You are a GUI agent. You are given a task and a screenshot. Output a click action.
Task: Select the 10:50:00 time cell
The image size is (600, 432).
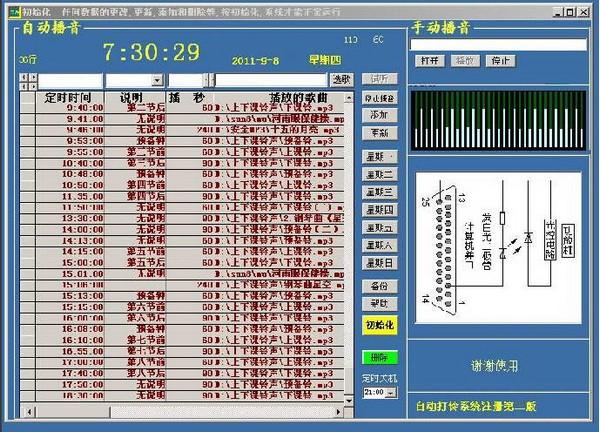tap(70, 185)
